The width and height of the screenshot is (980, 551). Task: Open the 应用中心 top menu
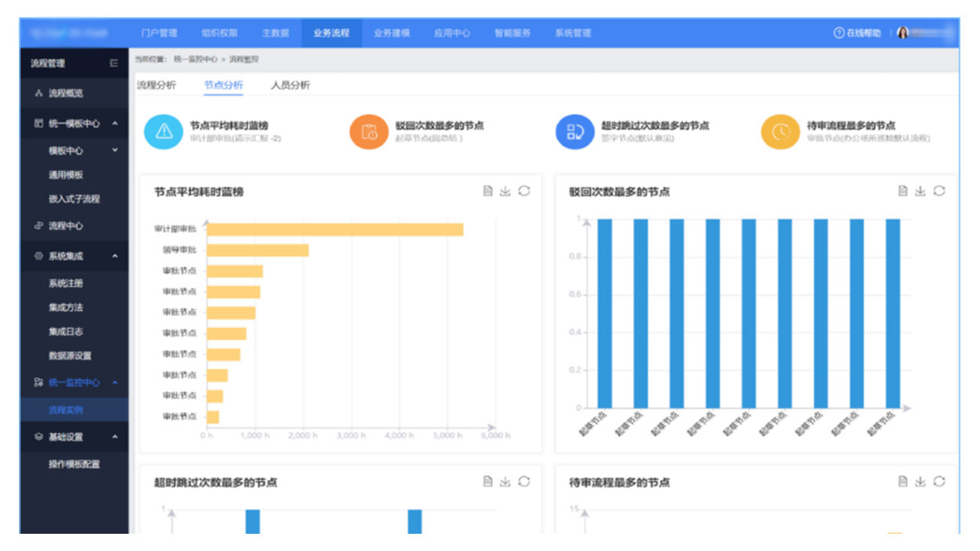click(452, 33)
